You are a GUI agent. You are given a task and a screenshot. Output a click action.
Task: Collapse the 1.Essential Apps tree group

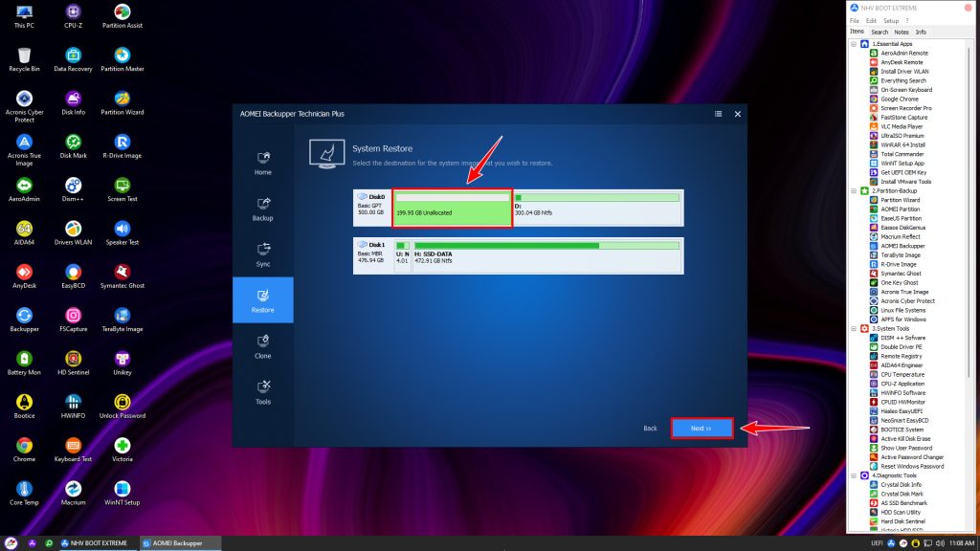(x=854, y=44)
